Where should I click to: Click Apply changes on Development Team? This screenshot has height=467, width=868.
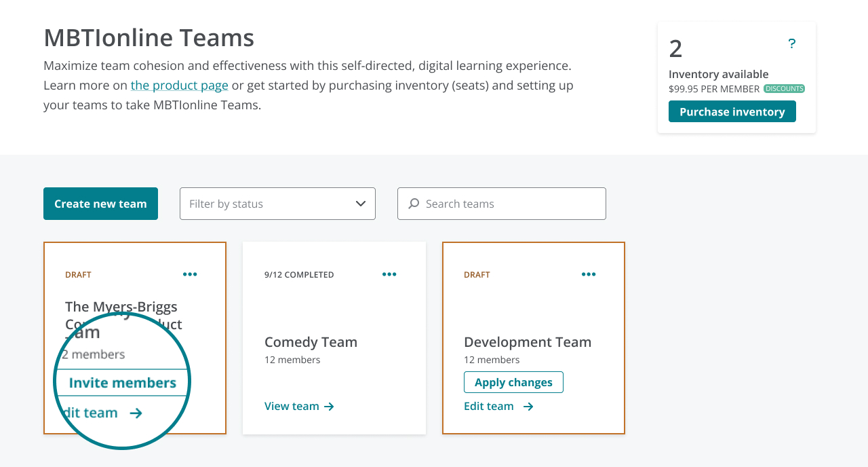pyautogui.click(x=513, y=382)
